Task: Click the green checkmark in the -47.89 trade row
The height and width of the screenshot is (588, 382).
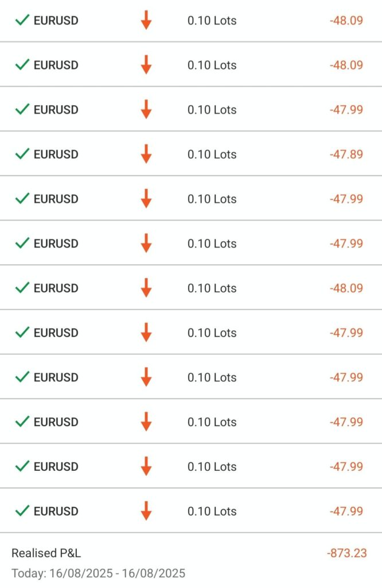Action: coord(22,154)
